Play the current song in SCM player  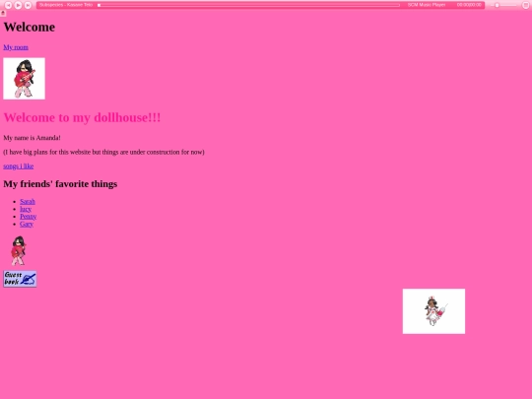19,5
